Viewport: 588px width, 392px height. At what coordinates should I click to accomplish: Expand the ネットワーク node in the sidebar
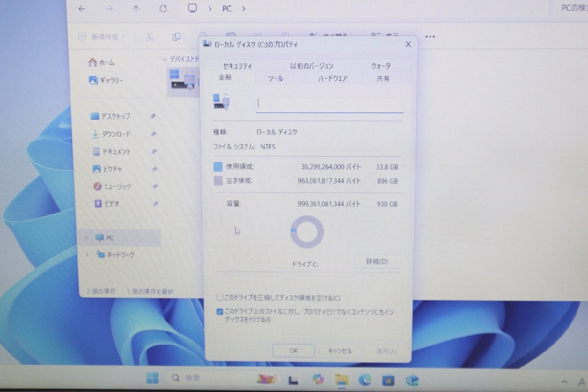[87, 255]
